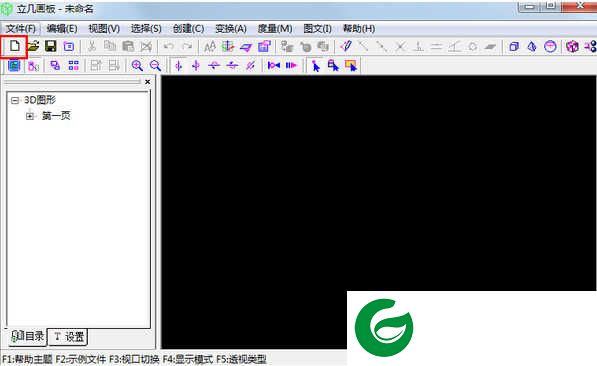Close the side panel with X

[148, 82]
